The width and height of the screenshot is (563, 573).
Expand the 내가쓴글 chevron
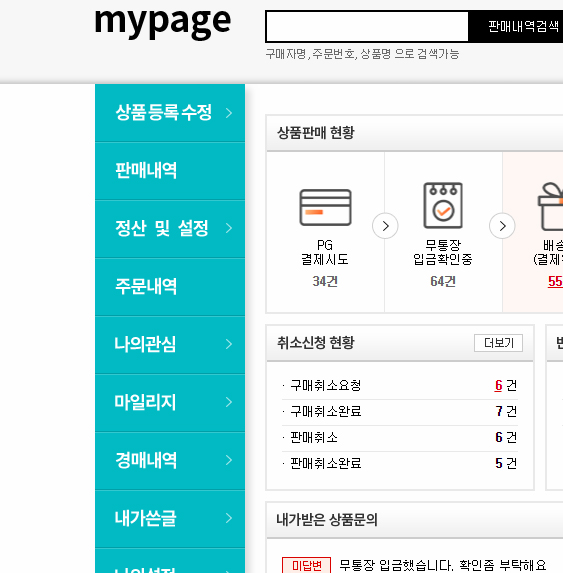point(229,518)
